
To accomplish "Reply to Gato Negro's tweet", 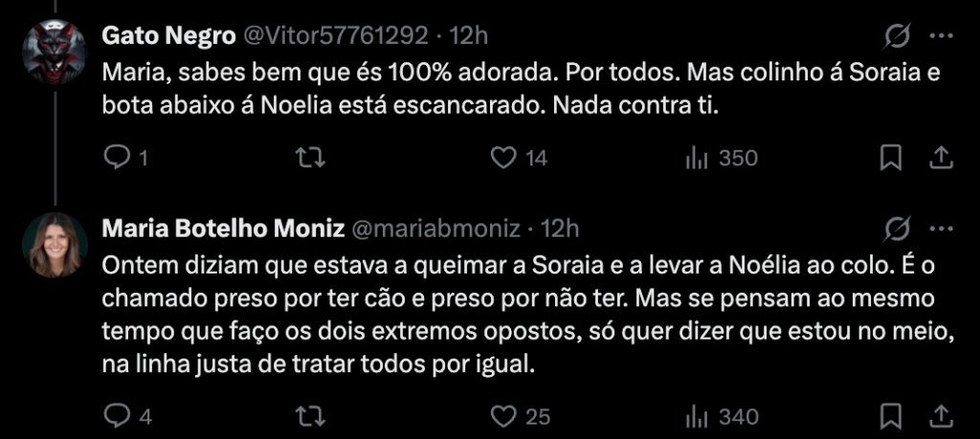I will [117, 158].
